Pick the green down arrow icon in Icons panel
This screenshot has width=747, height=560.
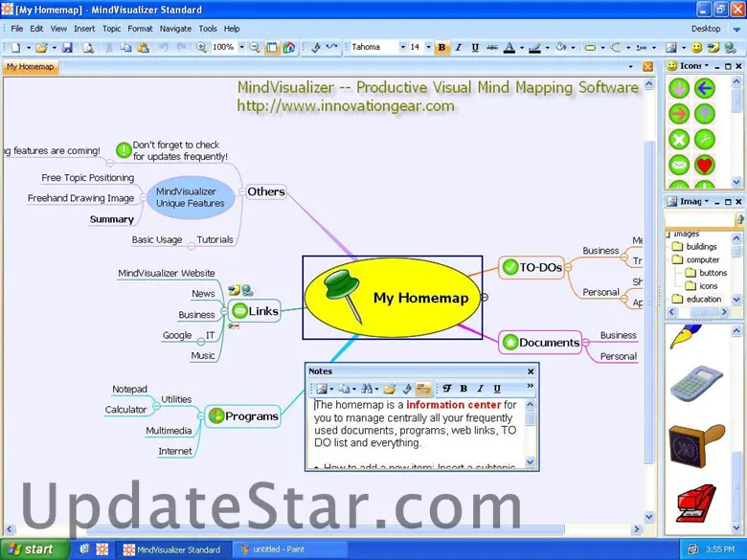pos(679,88)
